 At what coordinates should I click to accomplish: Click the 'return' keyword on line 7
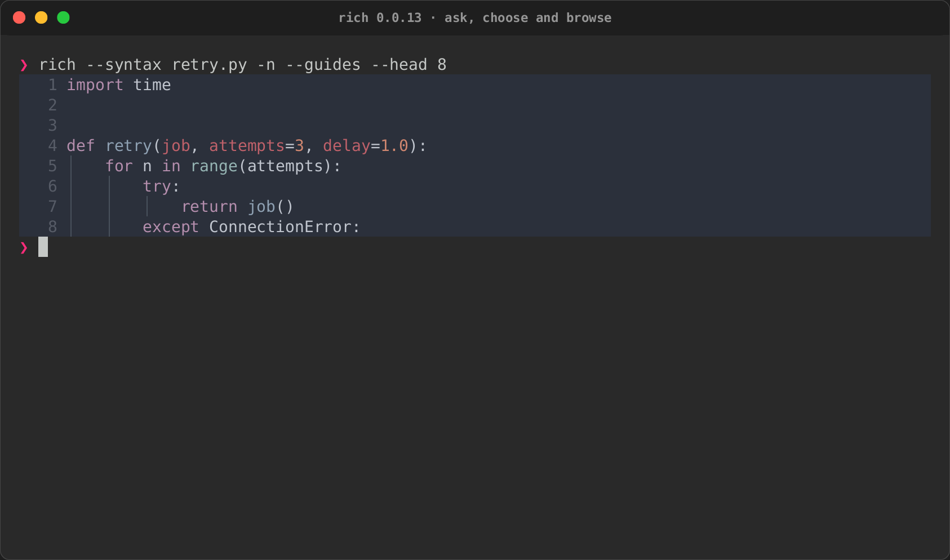coord(210,207)
